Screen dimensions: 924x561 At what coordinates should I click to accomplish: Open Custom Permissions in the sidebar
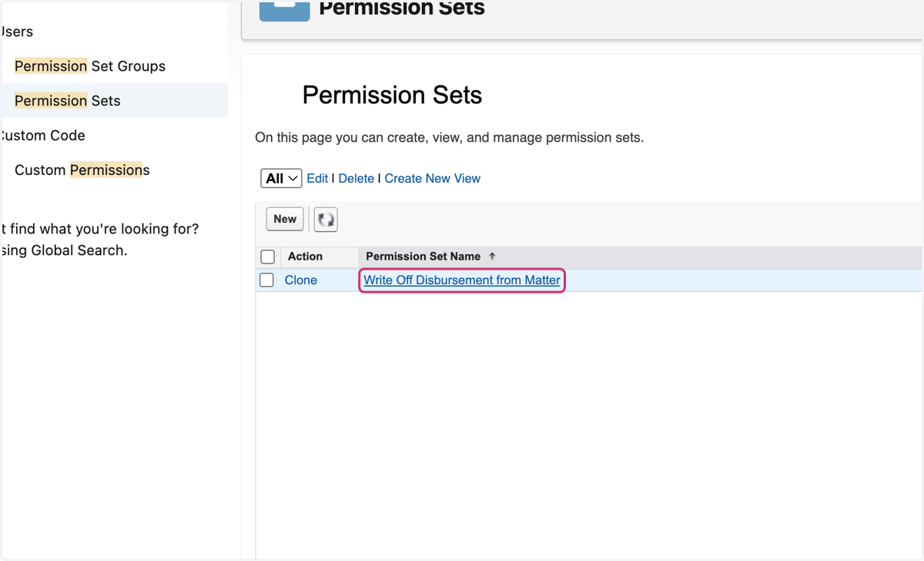82,170
